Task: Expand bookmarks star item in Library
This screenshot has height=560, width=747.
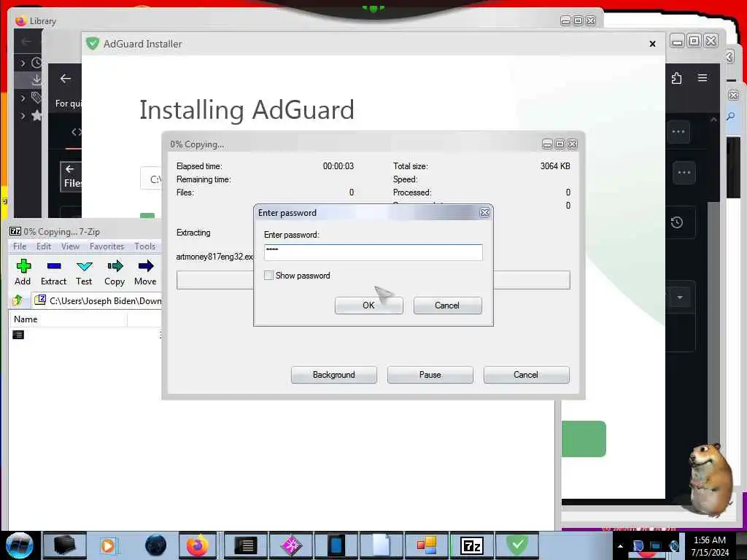Action: (23, 115)
